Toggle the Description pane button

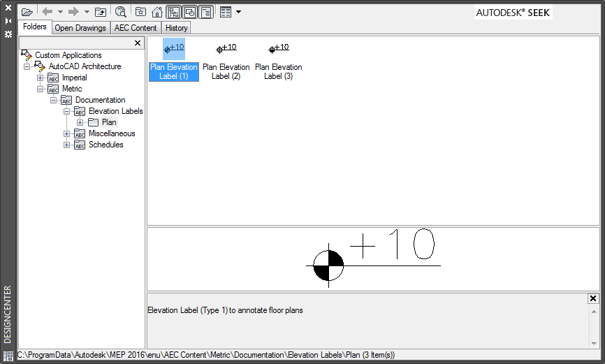(x=206, y=13)
